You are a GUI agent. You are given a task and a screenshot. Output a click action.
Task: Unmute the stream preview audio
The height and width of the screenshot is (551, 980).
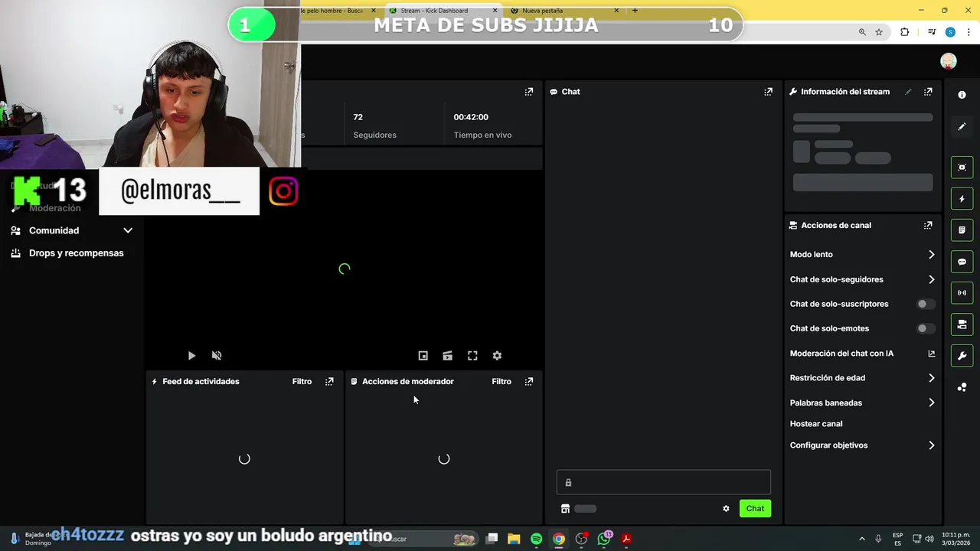click(x=217, y=356)
